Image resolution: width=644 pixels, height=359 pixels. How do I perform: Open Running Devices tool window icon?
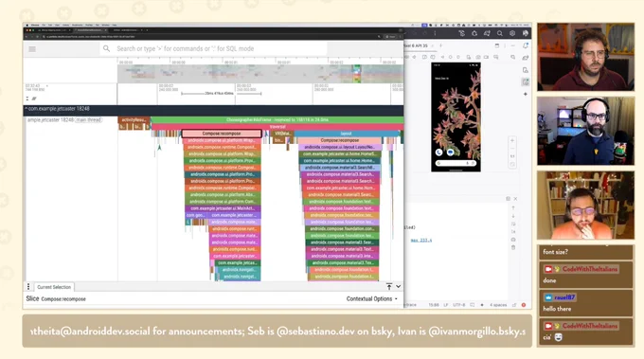[526, 82]
